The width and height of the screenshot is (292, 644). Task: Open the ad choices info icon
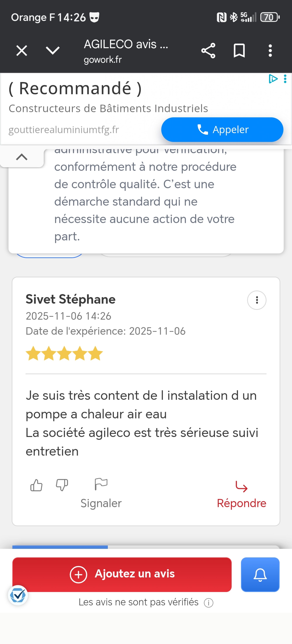(x=273, y=79)
